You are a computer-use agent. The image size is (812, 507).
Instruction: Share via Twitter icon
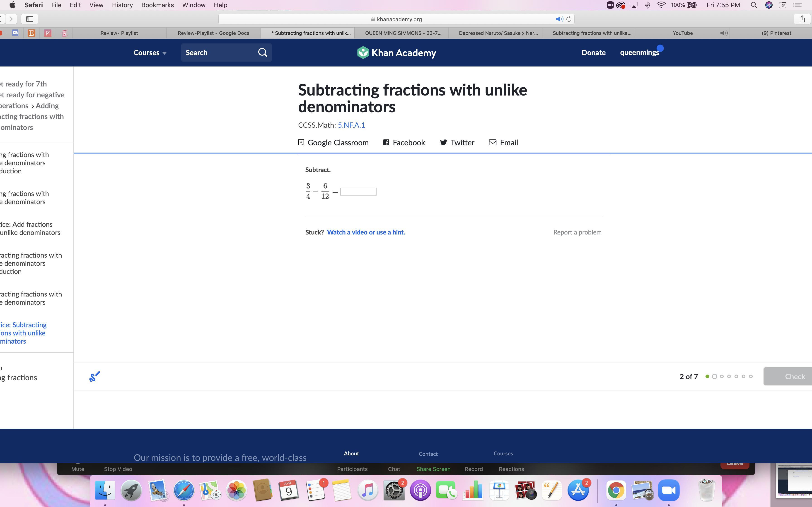(x=443, y=143)
